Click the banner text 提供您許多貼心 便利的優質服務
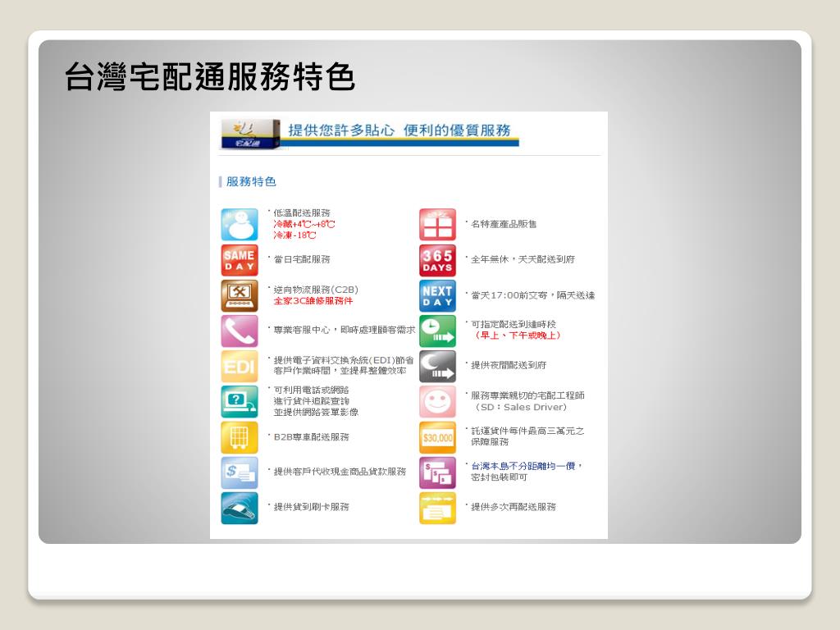Image resolution: width=840 pixels, height=630 pixels. [399, 130]
